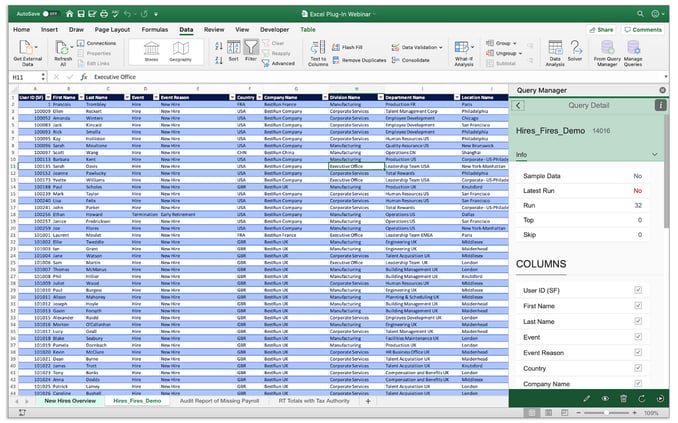Click Get External Data icon
The width and height of the screenshot is (678, 423).
tap(26, 48)
